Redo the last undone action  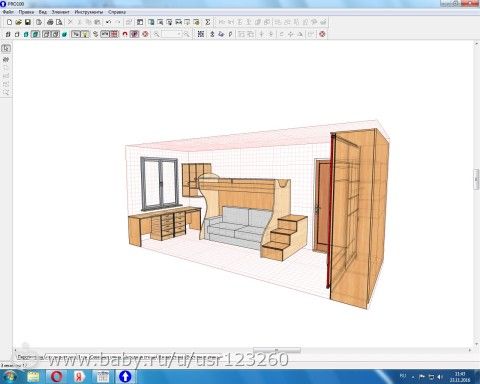coord(117,22)
